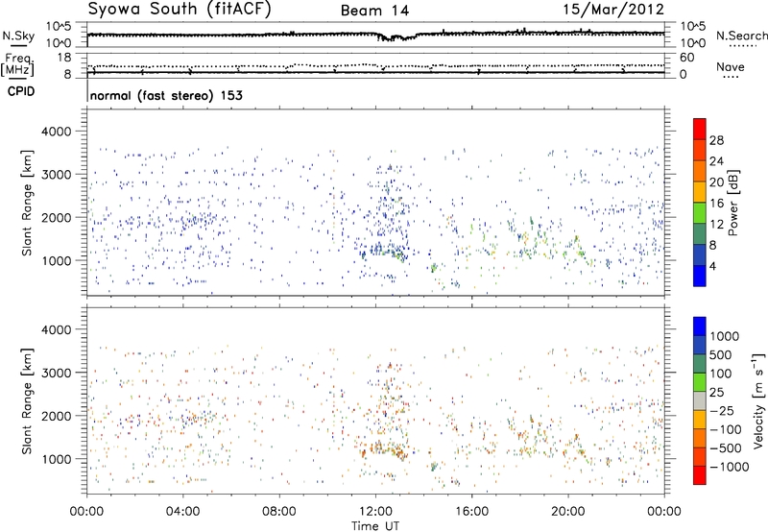Click the '16' label on the power colorbar
Image resolution: width=768 pixels, height=532 pixels.
click(716, 204)
